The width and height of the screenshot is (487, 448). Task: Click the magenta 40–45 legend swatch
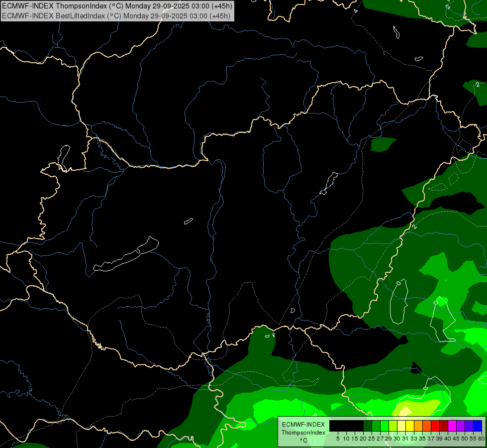pos(452,426)
